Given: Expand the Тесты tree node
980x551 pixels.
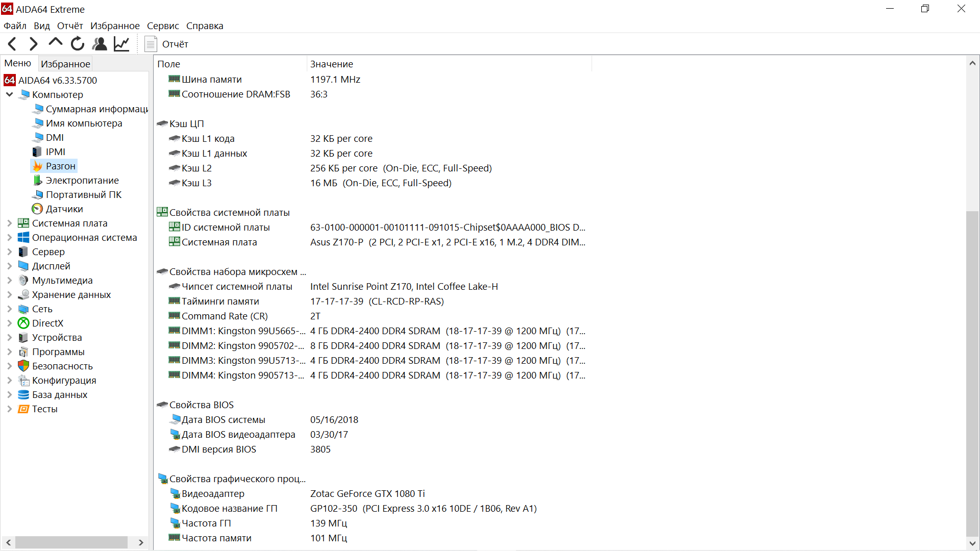Looking at the screenshot, I should [x=9, y=409].
